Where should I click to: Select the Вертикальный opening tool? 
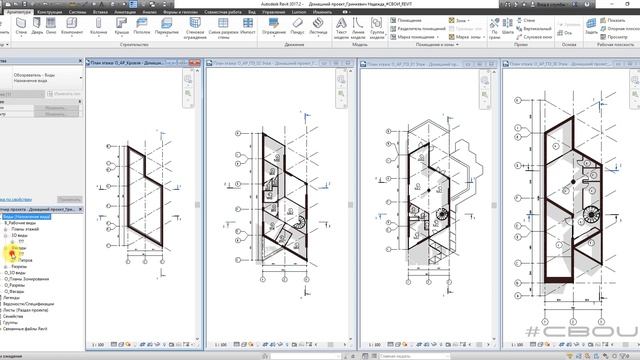click(x=534, y=29)
